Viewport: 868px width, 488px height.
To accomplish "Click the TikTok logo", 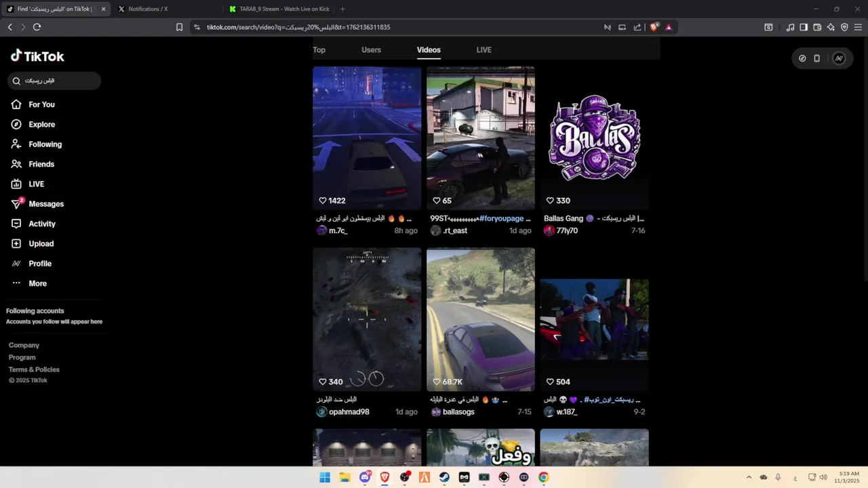I will click(37, 56).
